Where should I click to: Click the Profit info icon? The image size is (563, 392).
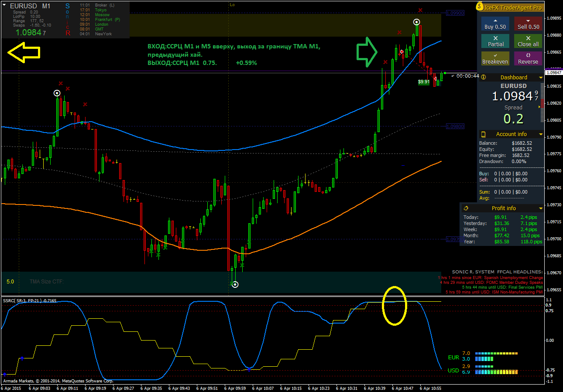coord(466,208)
